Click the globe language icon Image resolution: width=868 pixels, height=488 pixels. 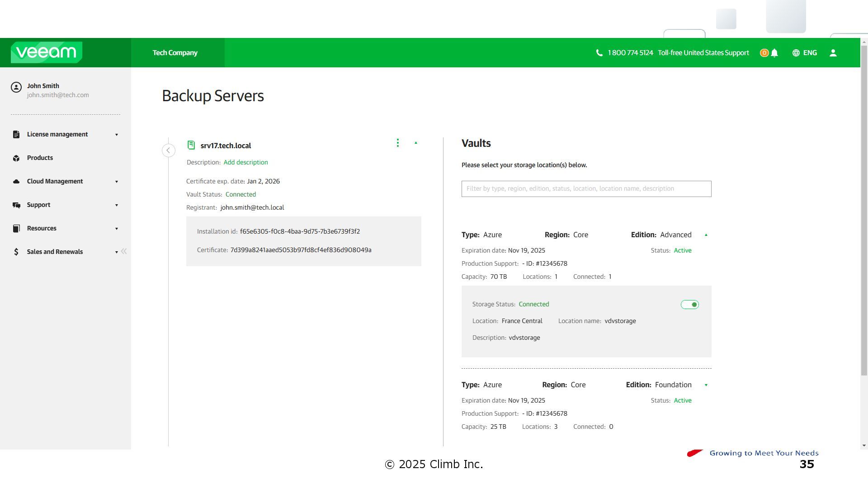tap(796, 53)
